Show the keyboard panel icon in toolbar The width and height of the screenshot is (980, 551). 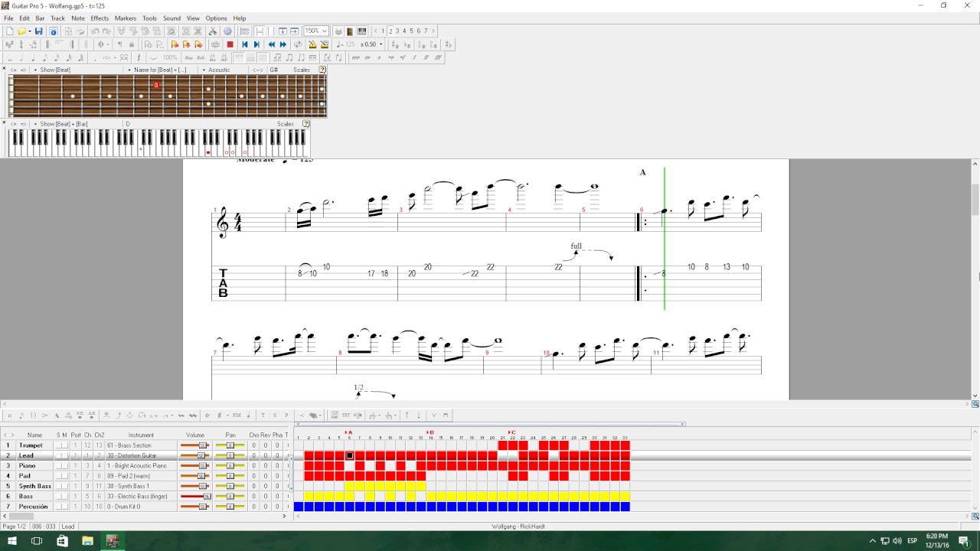click(362, 31)
